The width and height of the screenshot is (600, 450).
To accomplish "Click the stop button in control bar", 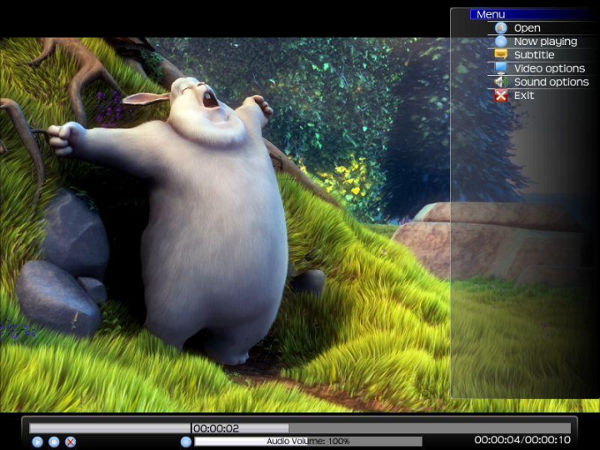I will click(54, 442).
